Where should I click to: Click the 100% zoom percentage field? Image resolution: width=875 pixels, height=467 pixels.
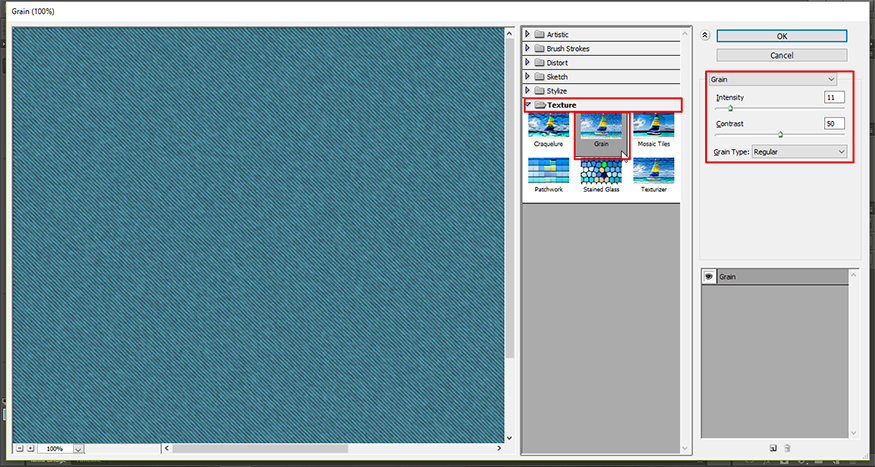[55, 449]
